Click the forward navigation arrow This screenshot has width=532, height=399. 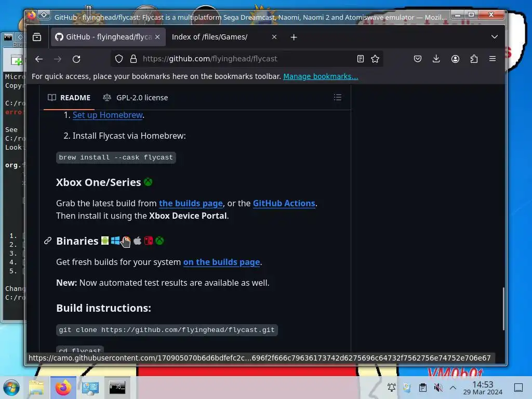click(x=58, y=59)
